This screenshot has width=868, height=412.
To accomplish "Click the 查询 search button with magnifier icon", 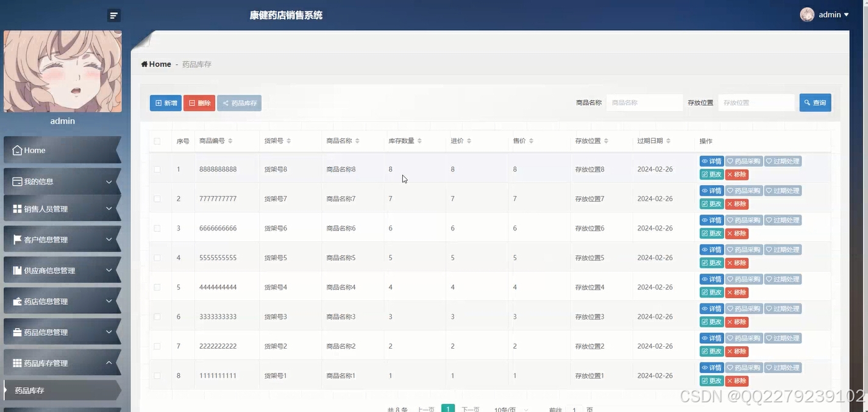I will 815,102.
